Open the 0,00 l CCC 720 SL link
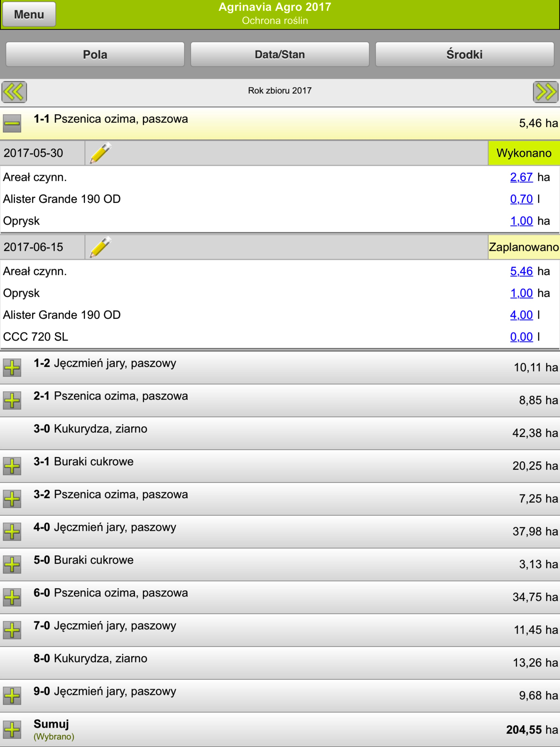 click(x=521, y=337)
